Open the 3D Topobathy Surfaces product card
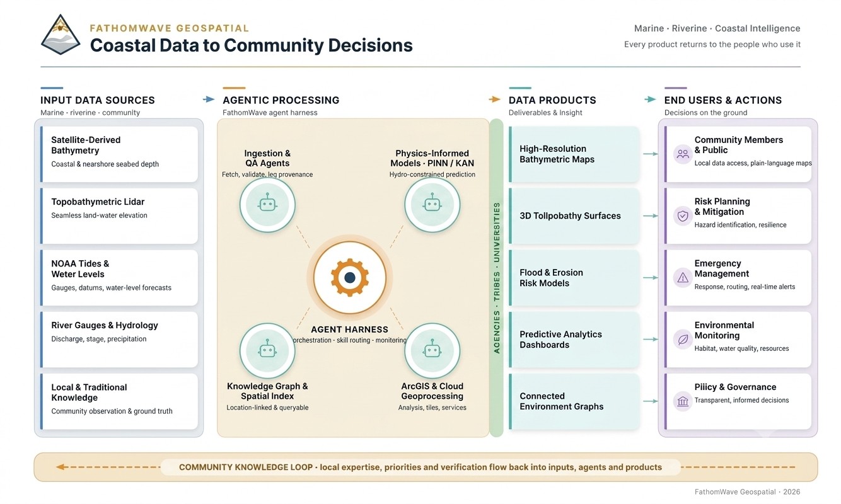The width and height of the screenshot is (841, 504). (x=574, y=215)
